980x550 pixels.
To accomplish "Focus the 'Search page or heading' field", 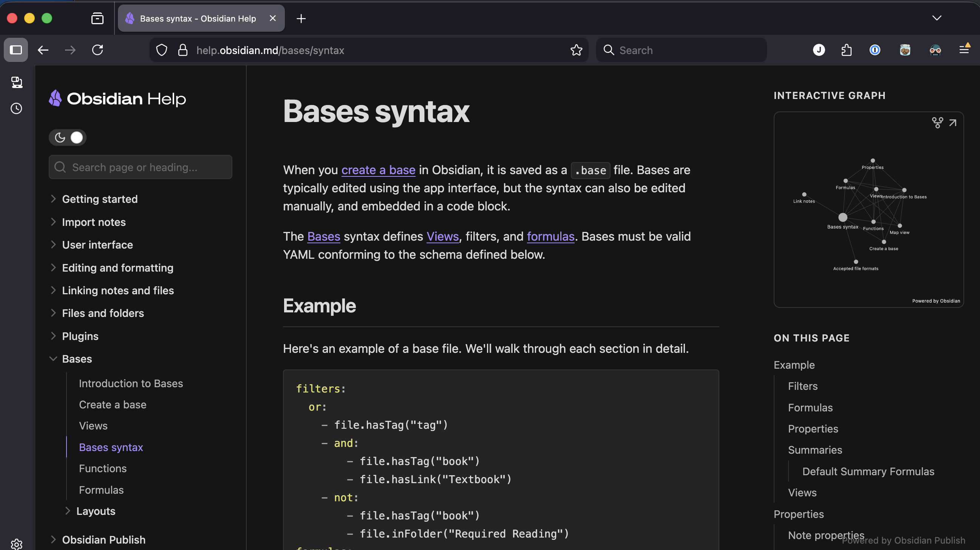I will pos(141,167).
